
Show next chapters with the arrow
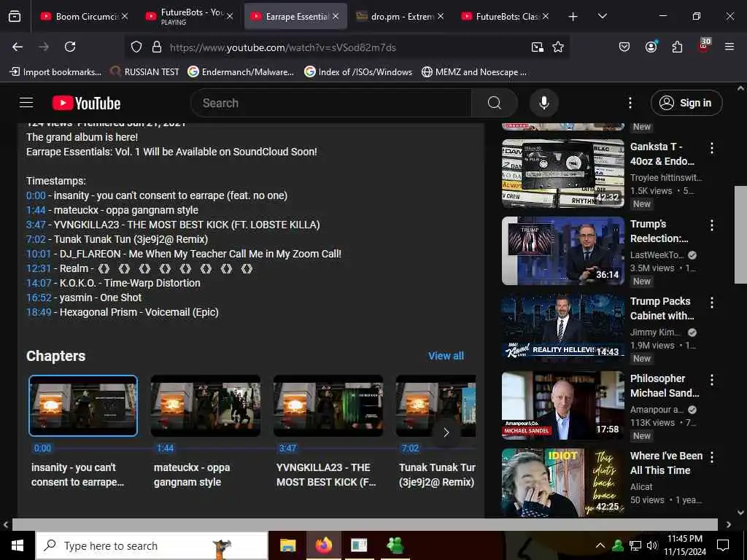(x=446, y=432)
